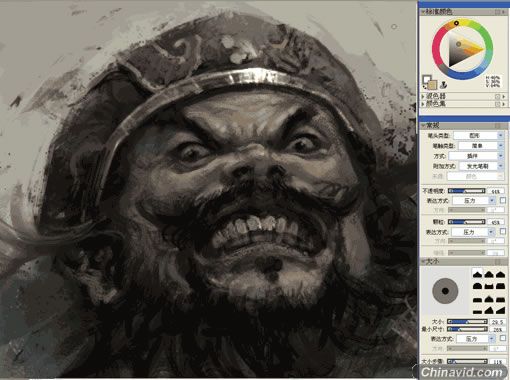Image resolution: width=510 pixels, height=380 pixels.
Task: Toggle invert checkbox beside size expression dropdown
Action: pos(503,338)
